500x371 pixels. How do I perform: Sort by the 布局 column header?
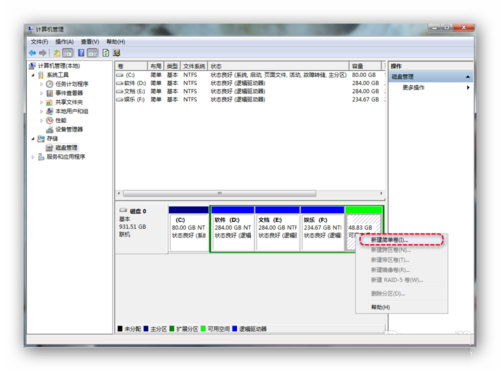tap(156, 66)
